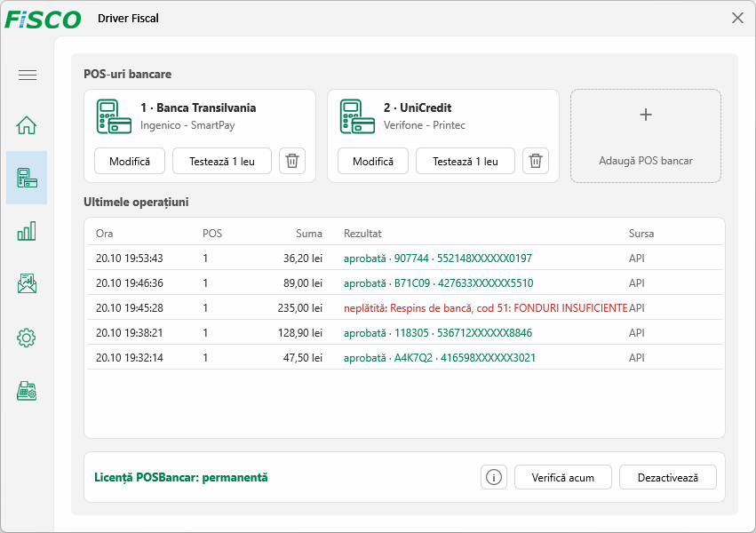Click the Driver Fiscal title text

(x=128, y=19)
